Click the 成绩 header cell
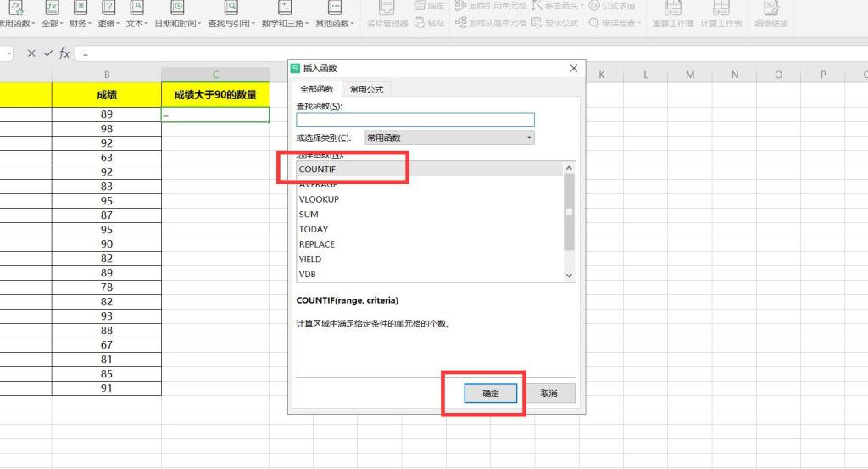Viewport: 868px width, 469px height. (x=107, y=95)
